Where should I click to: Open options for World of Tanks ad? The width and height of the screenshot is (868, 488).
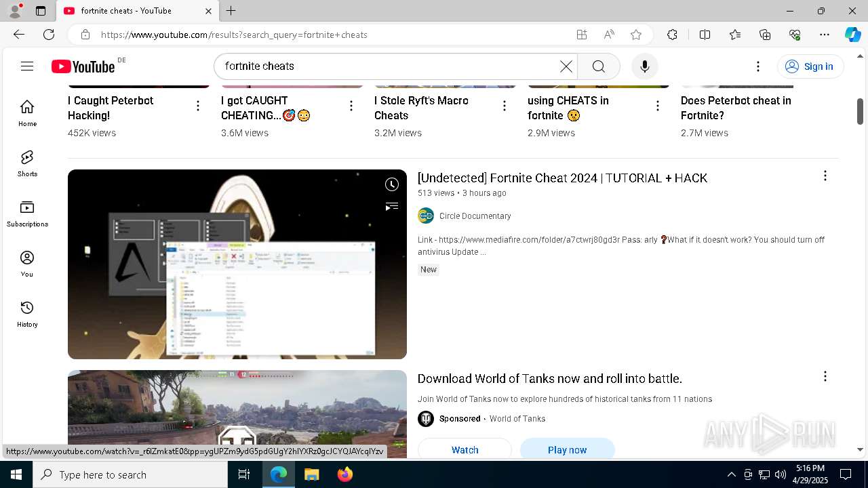point(825,376)
